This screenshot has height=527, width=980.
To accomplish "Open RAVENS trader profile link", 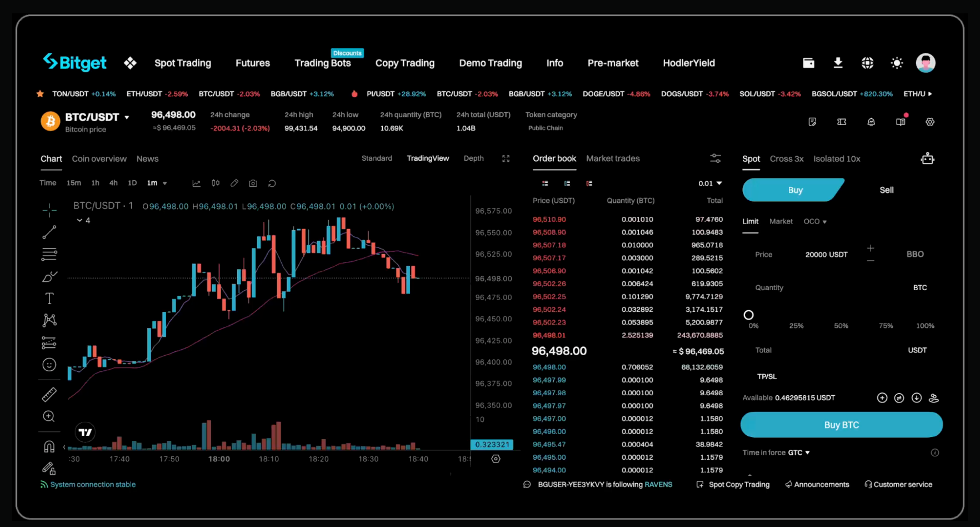I will click(x=658, y=484).
